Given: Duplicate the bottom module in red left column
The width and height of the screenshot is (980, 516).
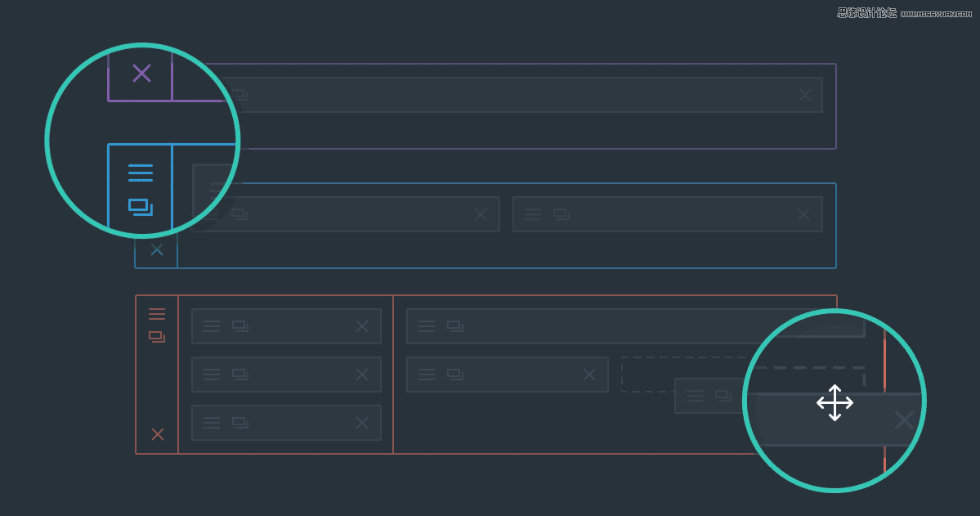Looking at the screenshot, I should pos(240,423).
